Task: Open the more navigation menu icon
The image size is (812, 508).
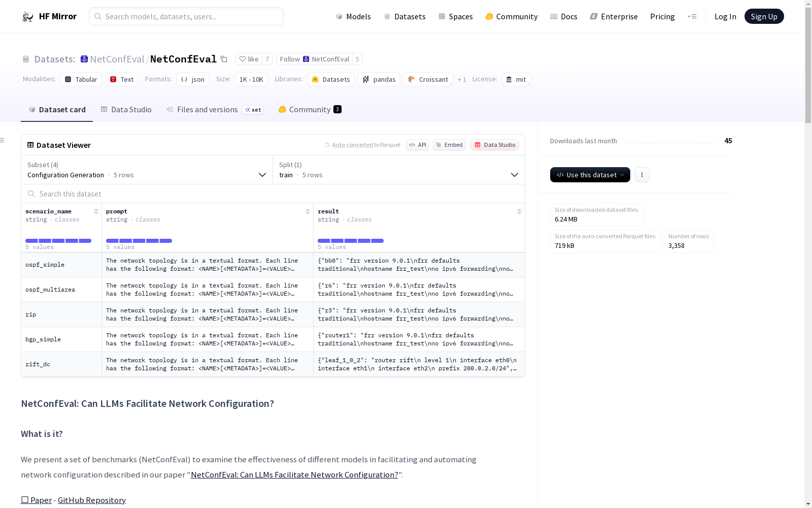Action: 692,17
